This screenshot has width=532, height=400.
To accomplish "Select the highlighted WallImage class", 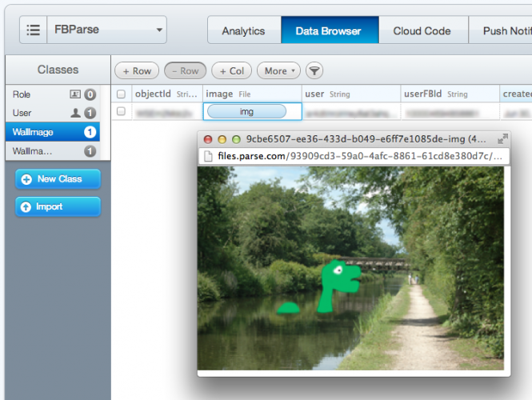I will [x=53, y=132].
